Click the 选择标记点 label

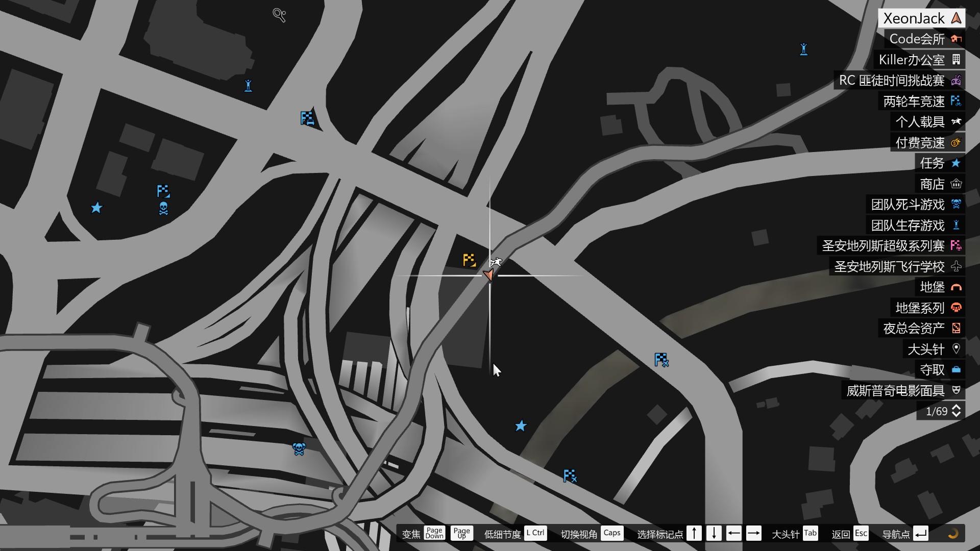tap(660, 534)
